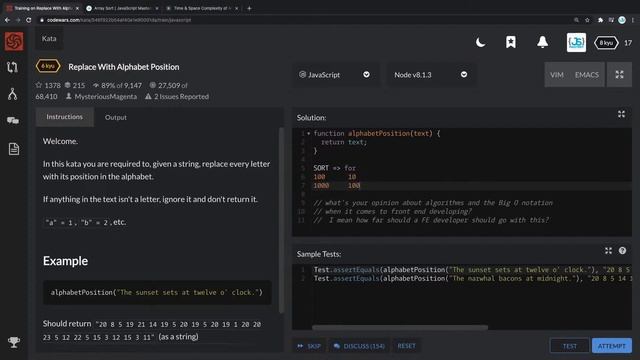Screen dimensions: 640x360
Task: Open the Discussions chat sidebar icon
Action: 13,121
